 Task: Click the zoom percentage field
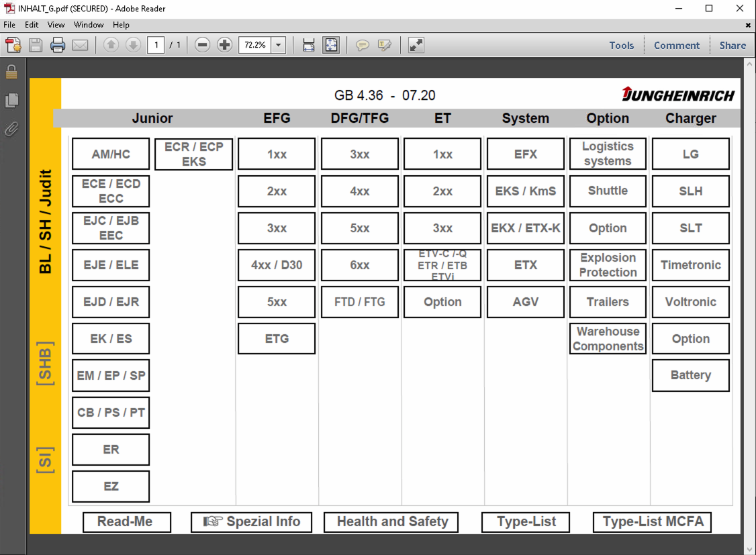point(255,45)
